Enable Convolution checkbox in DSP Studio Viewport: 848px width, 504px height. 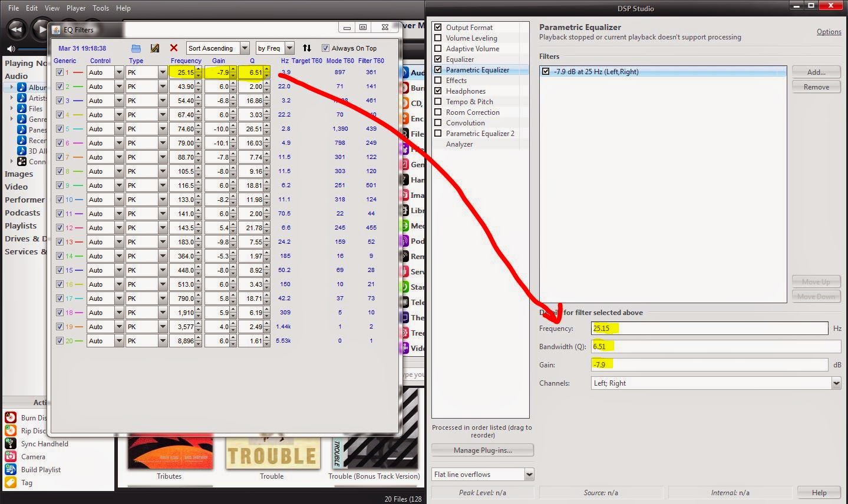tap(438, 122)
